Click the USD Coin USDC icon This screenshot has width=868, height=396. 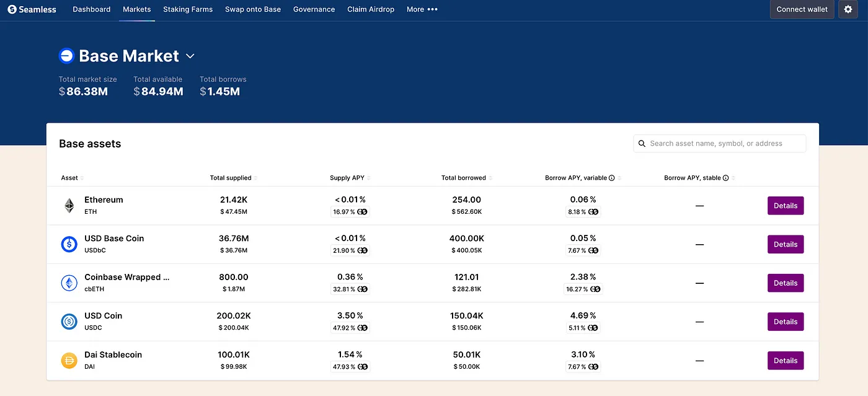[69, 322]
